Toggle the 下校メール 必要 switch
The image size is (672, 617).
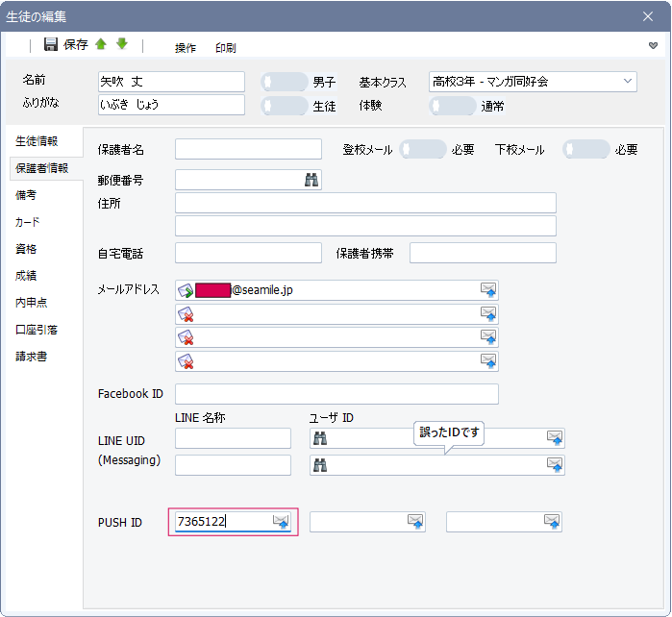tap(586, 149)
